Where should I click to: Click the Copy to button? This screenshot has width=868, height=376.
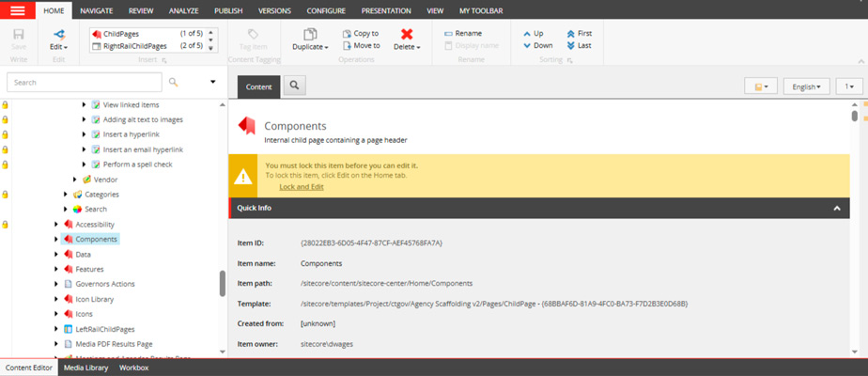[361, 33]
